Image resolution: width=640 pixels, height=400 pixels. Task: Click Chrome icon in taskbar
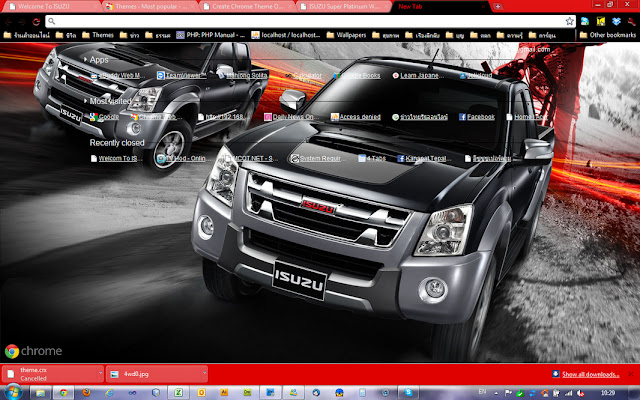63,393
